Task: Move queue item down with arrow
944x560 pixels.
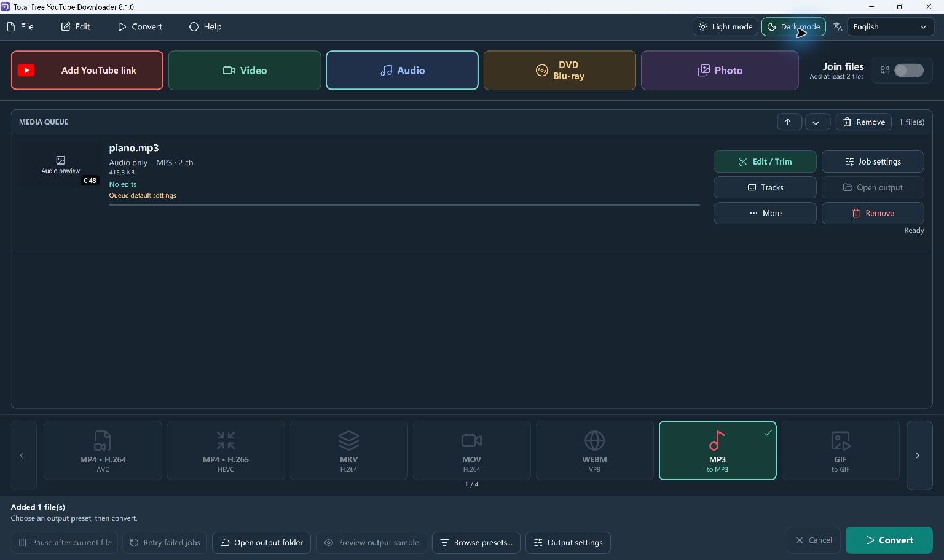Action: tap(816, 122)
